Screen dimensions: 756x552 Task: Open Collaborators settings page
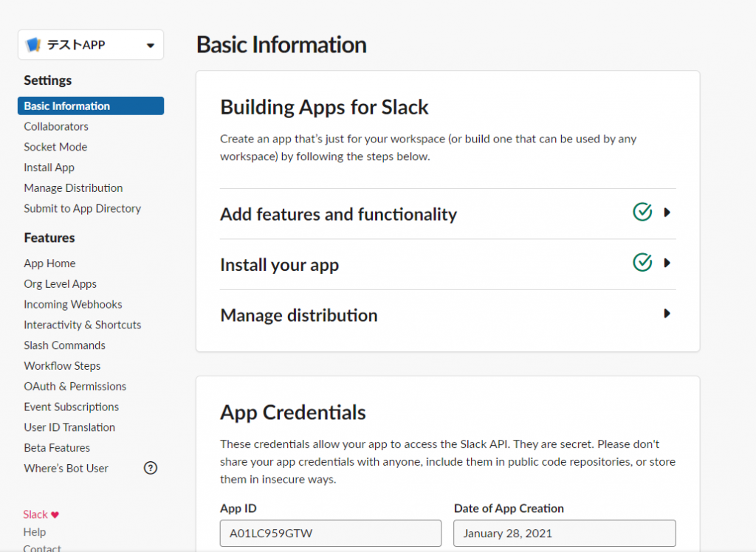(56, 126)
